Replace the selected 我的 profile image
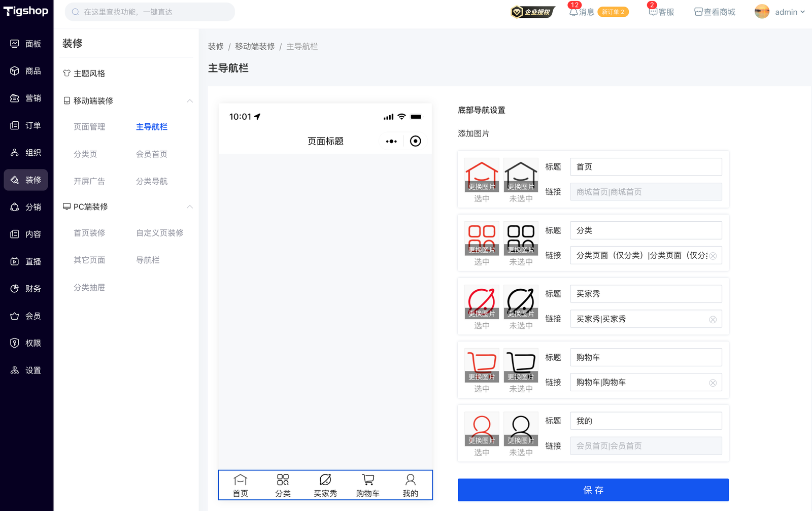812x511 pixels. (482, 429)
